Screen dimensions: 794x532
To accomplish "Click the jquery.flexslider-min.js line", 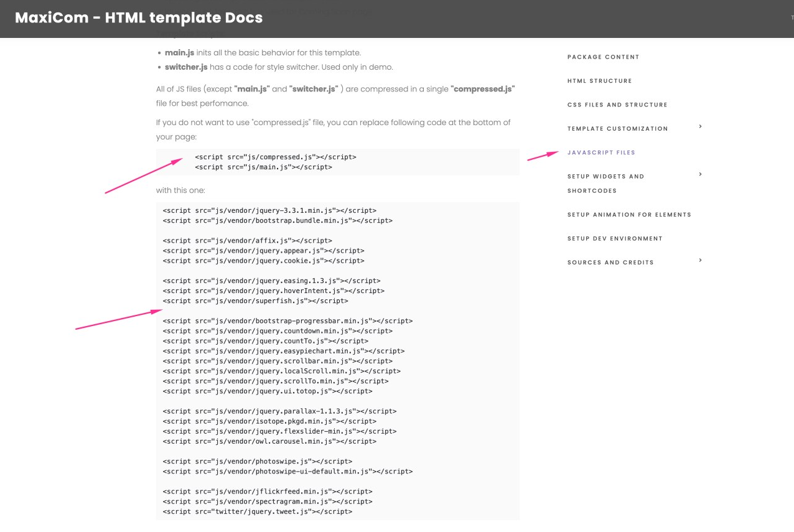I will pyautogui.click(x=280, y=431).
